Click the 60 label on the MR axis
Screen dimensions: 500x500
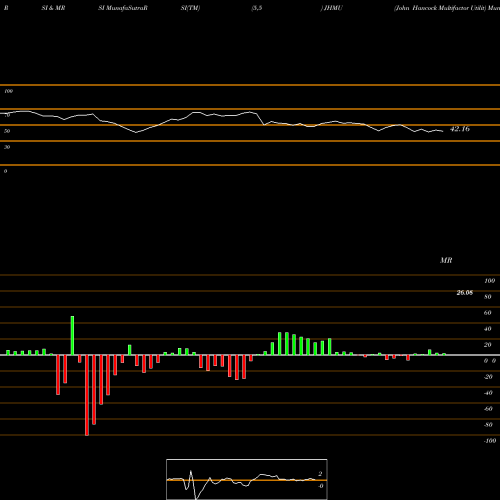point(488,313)
